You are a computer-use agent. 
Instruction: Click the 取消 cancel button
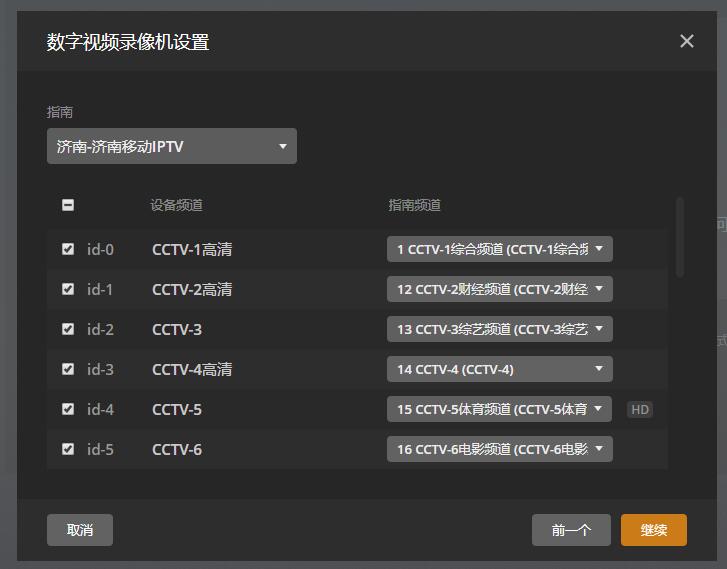[80, 530]
